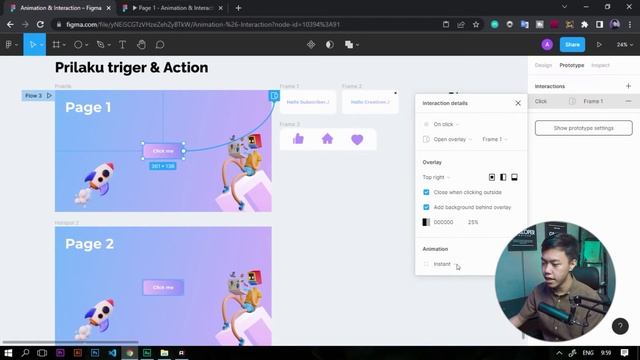Open the Top right position dropdown
Viewport: 640px width, 360px height.
[436, 177]
